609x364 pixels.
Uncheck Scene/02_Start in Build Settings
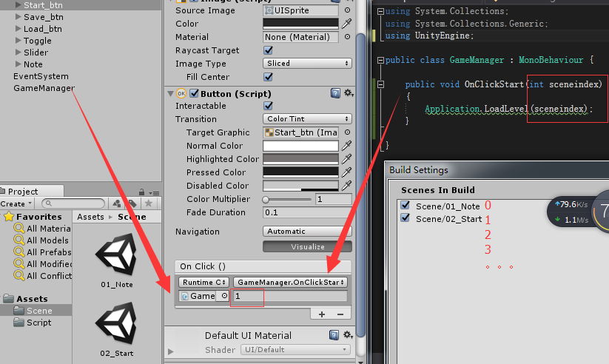tap(406, 218)
